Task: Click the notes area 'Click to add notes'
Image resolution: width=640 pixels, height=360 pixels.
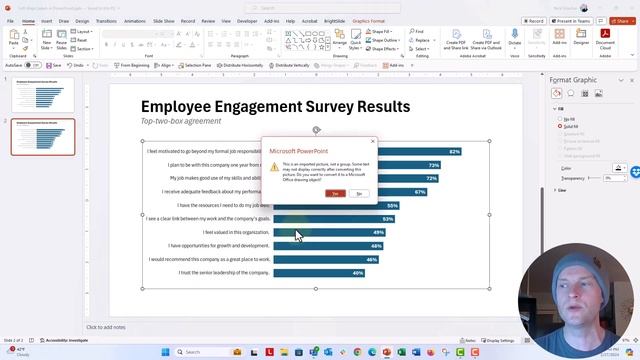Action: (x=106, y=327)
